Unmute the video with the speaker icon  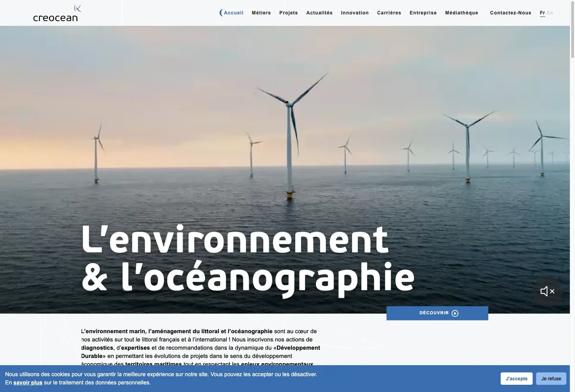click(x=548, y=291)
